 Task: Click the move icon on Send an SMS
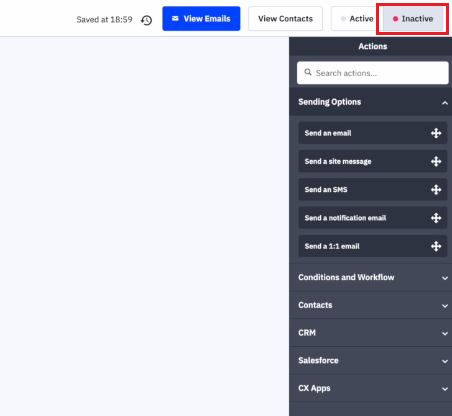coord(436,190)
